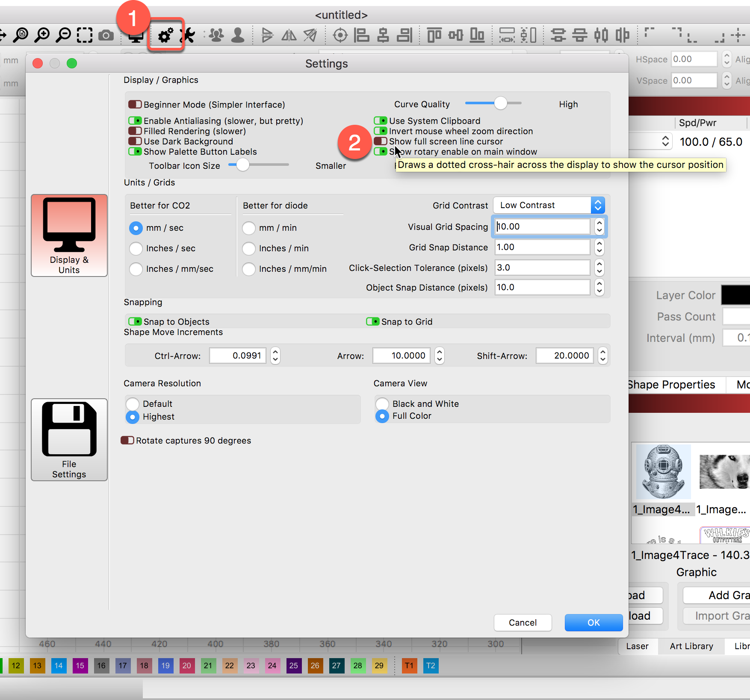Image resolution: width=750 pixels, height=700 pixels.
Task: Open File Settings section icon
Action: [69, 439]
